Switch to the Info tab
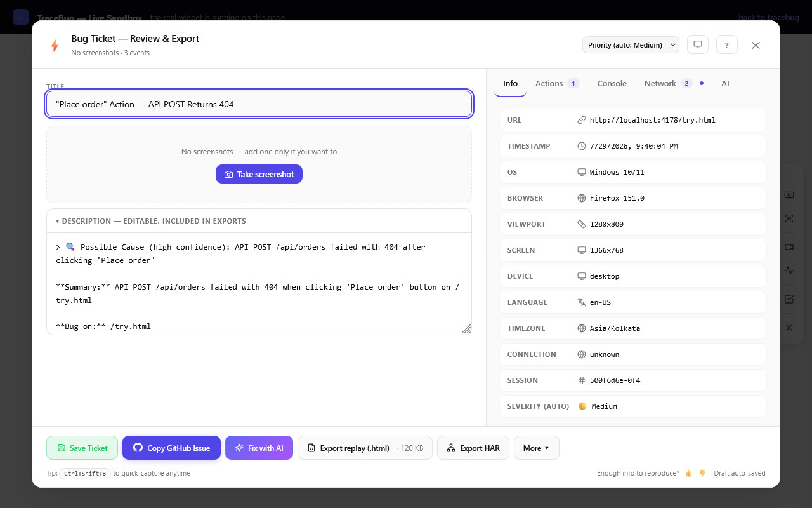Viewport: 812px width, 508px height. click(x=510, y=84)
